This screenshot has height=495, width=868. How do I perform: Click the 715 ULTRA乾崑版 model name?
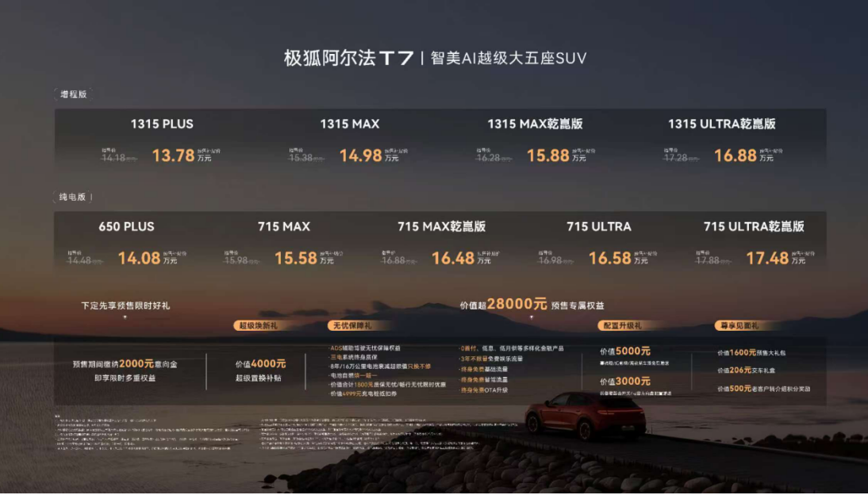(754, 226)
